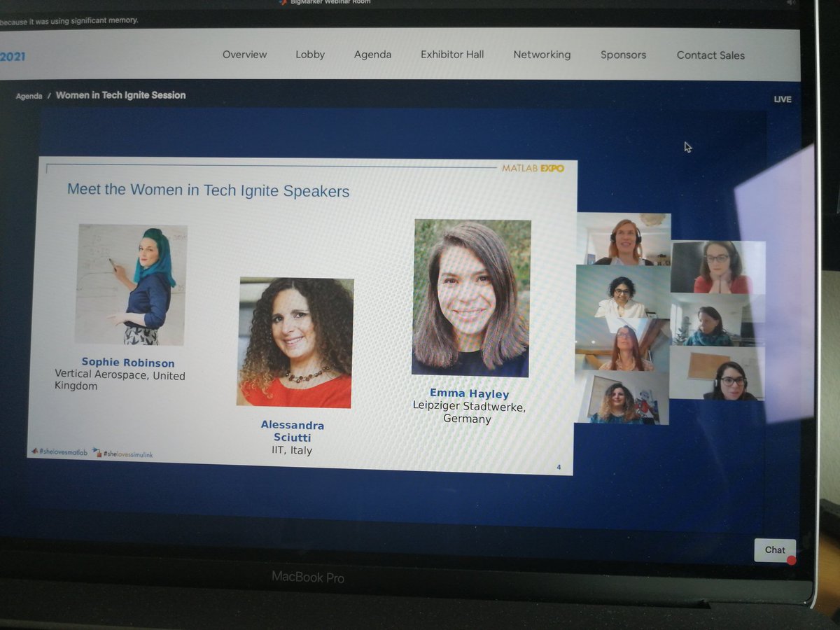Click the 'Women in Tech Ignite Session' breadcrumb
840x630 pixels.
click(120, 95)
